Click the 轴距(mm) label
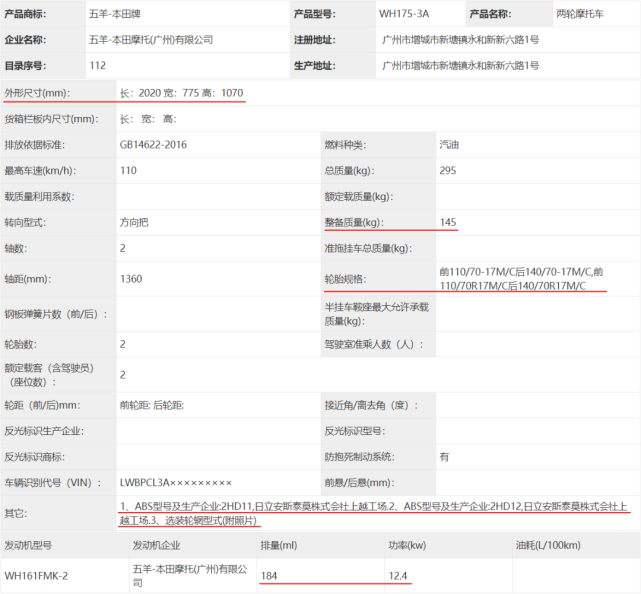The height and width of the screenshot is (594, 641). tap(28, 279)
